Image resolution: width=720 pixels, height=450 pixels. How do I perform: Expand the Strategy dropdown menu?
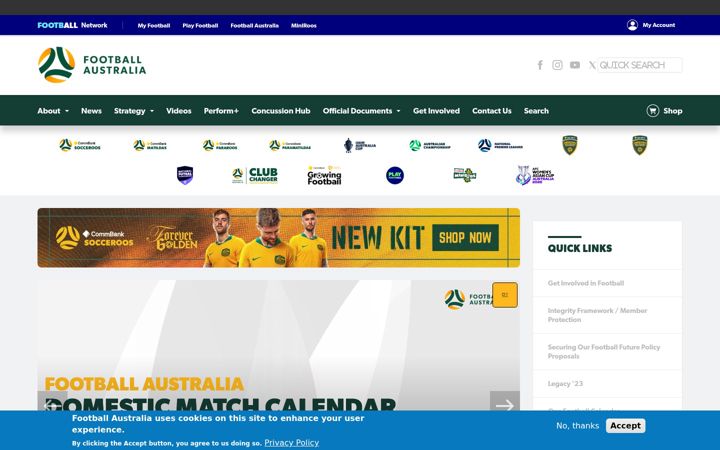click(134, 111)
